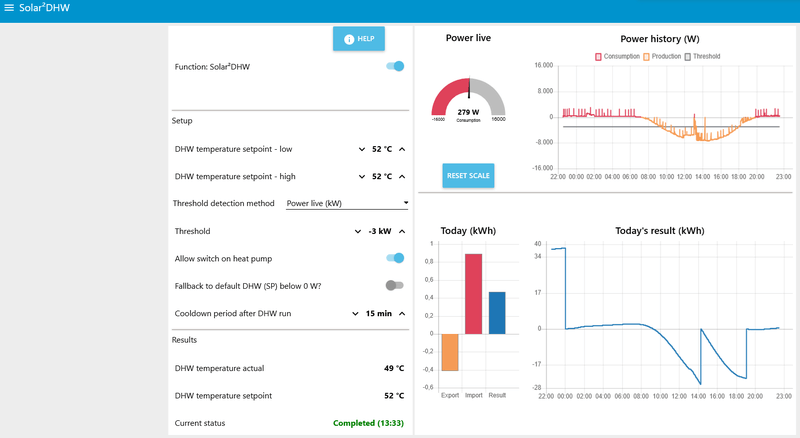Click the RESET SCALE button
This screenshot has width=800, height=438.
468,176
